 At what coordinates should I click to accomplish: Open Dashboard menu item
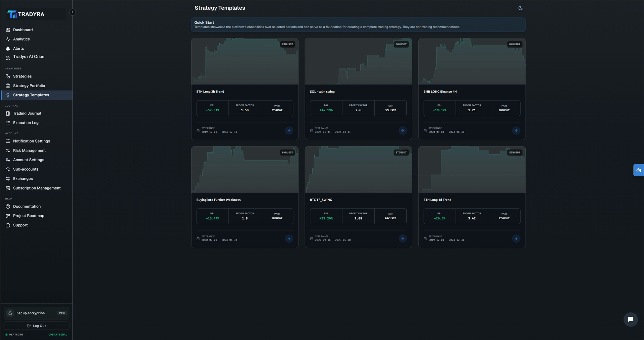37,30
